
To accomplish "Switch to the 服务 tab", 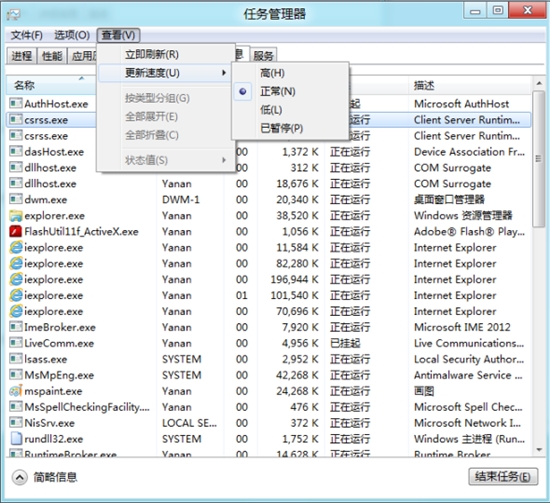I will pos(263,56).
